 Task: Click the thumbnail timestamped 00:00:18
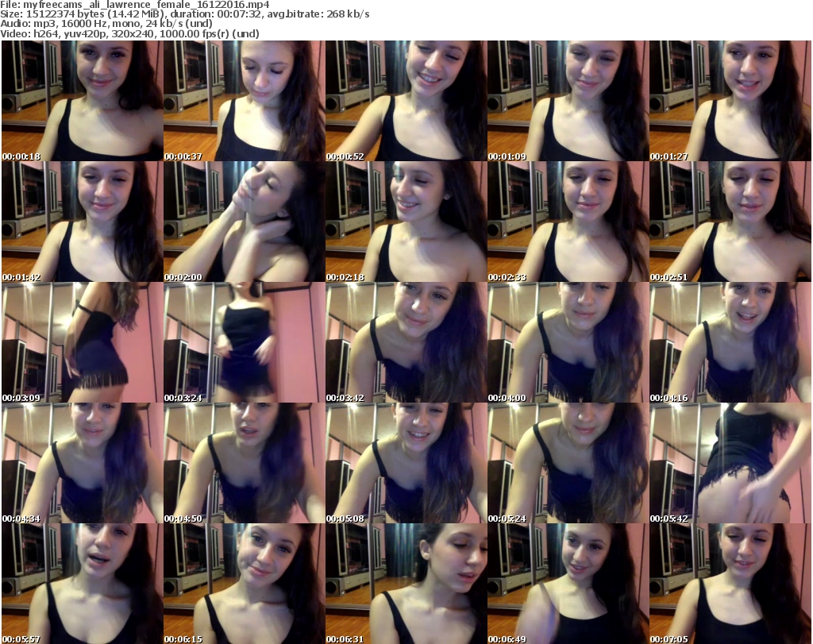click(x=82, y=101)
